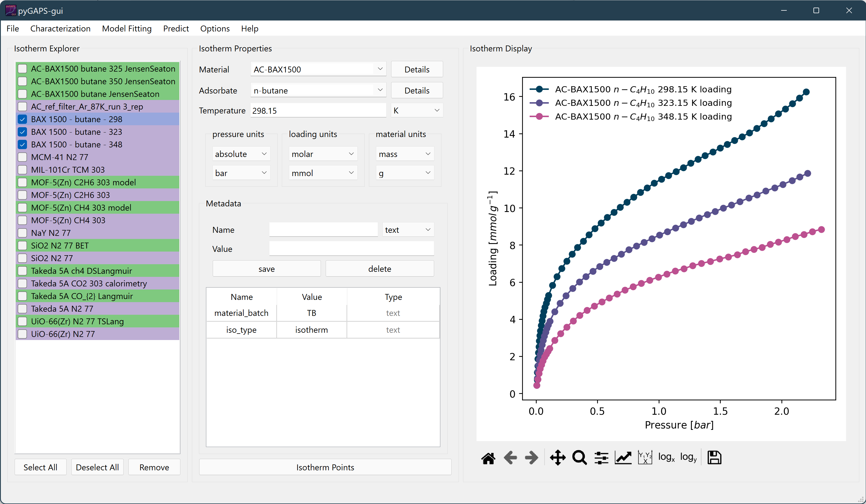Open the Model Fitting menu
866x504 pixels.
tap(126, 28)
